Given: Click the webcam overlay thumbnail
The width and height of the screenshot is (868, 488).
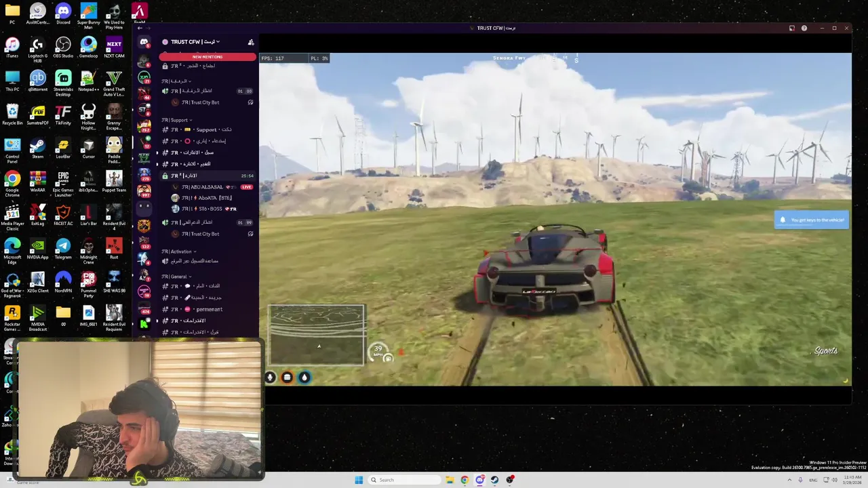Looking at the screenshot, I should [x=140, y=410].
